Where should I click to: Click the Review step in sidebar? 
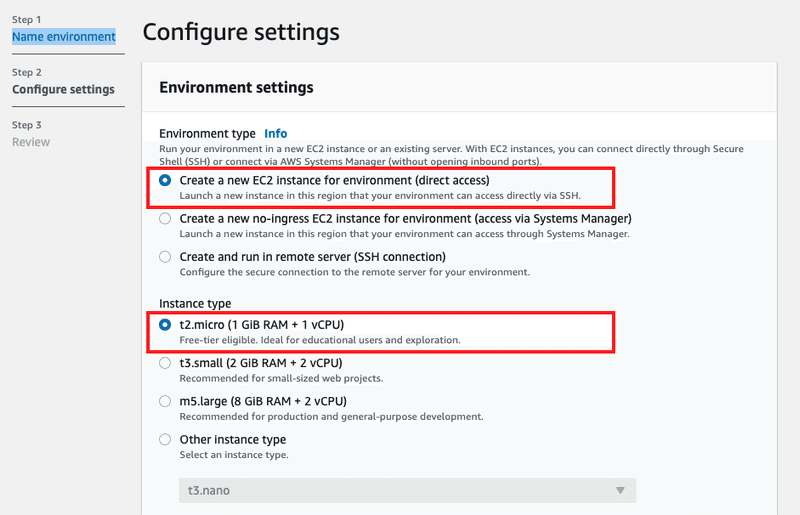pyautogui.click(x=31, y=142)
